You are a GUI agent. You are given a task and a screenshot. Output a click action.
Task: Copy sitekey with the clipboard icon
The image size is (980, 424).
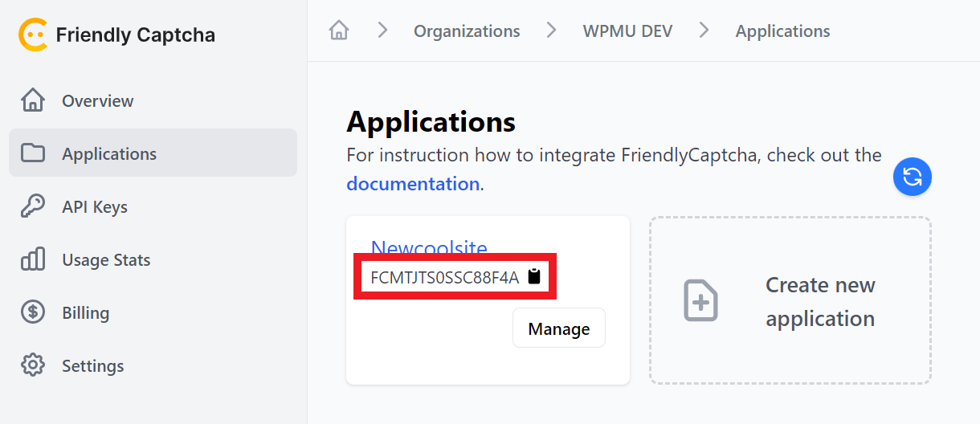tap(534, 277)
